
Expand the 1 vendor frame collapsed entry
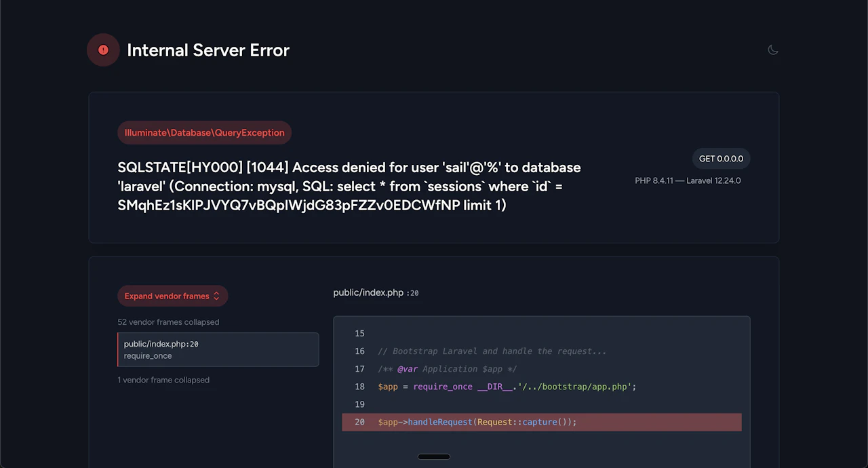point(163,380)
